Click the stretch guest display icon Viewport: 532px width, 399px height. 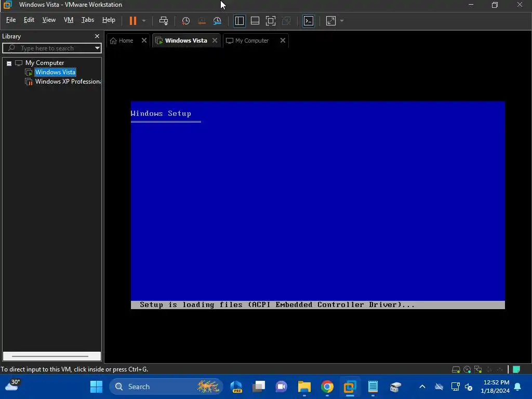tap(331, 21)
